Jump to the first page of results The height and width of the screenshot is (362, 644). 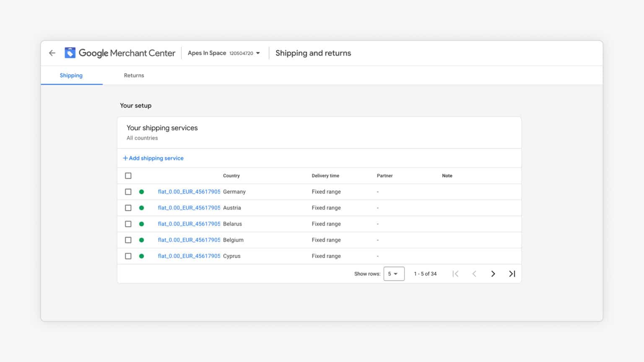pos(455,274)
